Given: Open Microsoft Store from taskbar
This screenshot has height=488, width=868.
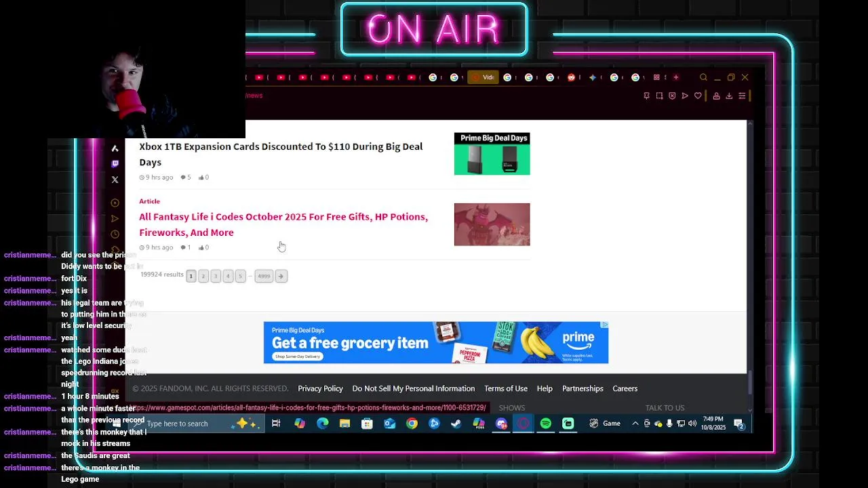Looking at the screenshot, I should tap(367, 424).
